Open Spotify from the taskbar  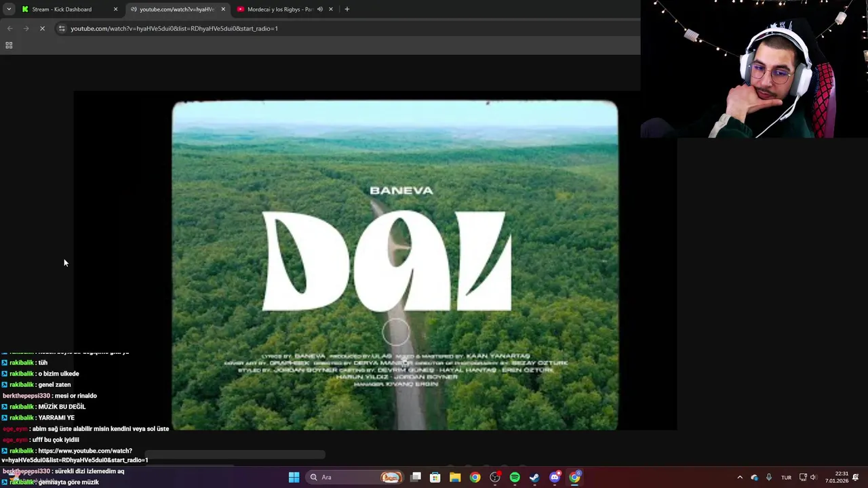[x=515, y=477]
